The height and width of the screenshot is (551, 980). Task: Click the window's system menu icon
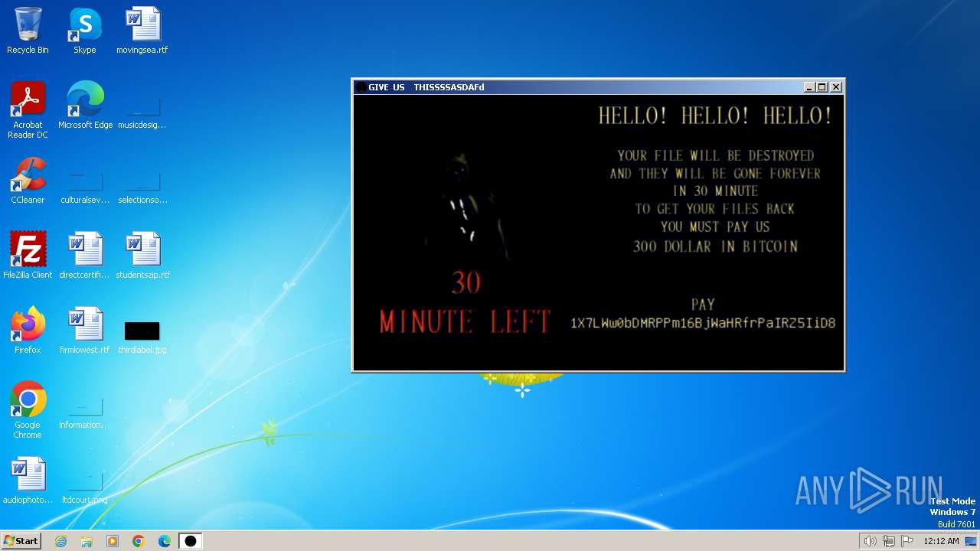pyautogui.click(x=361, y=87)
